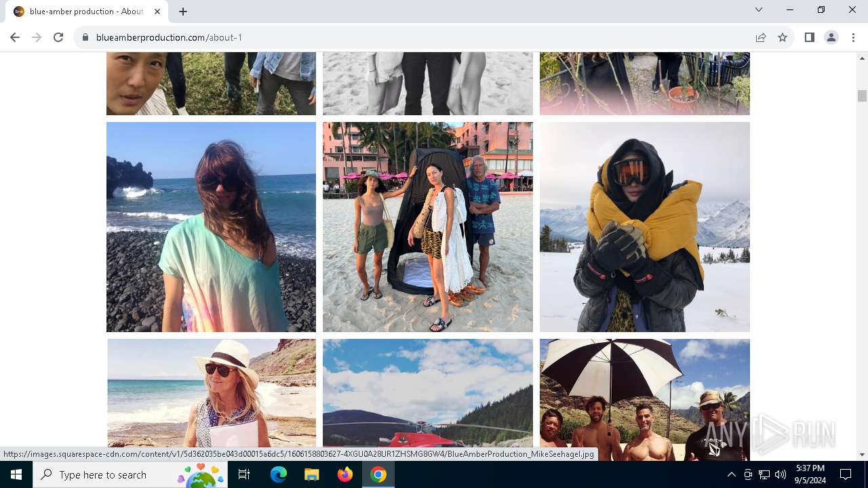
Task: Expand the tab search dropdown
Action: (x=759, y=9)
